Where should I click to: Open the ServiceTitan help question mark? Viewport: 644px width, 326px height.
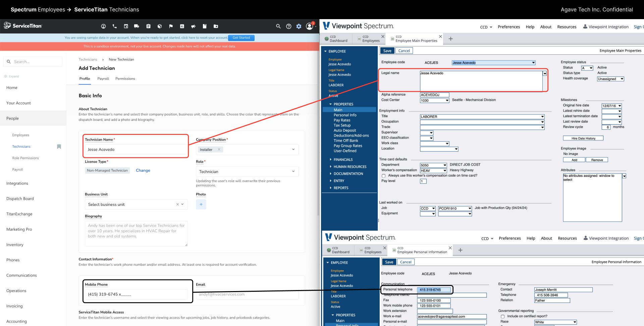[x=288, y=26]
